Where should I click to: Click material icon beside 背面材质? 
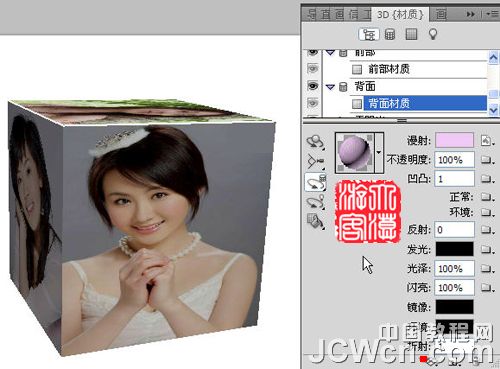click(357, 104)
